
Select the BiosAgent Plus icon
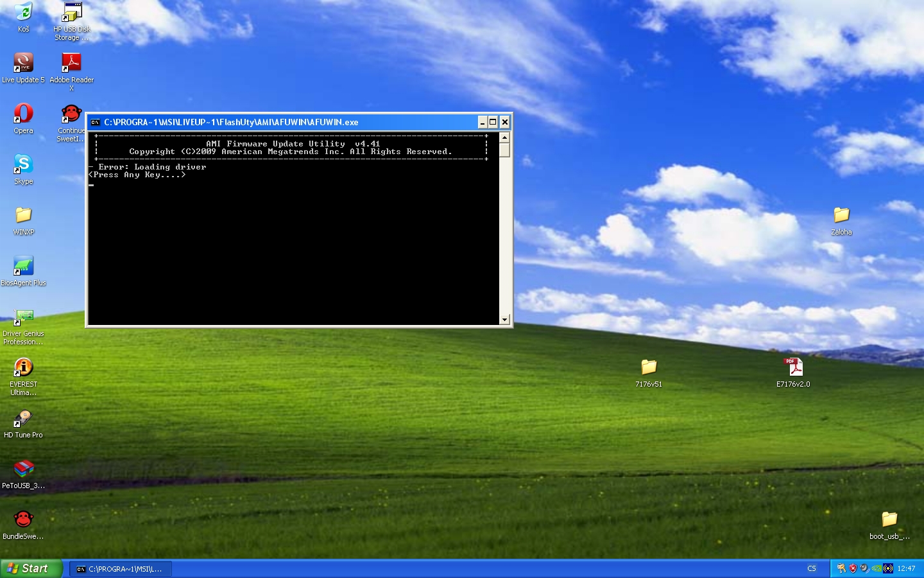tap(23, 271)
